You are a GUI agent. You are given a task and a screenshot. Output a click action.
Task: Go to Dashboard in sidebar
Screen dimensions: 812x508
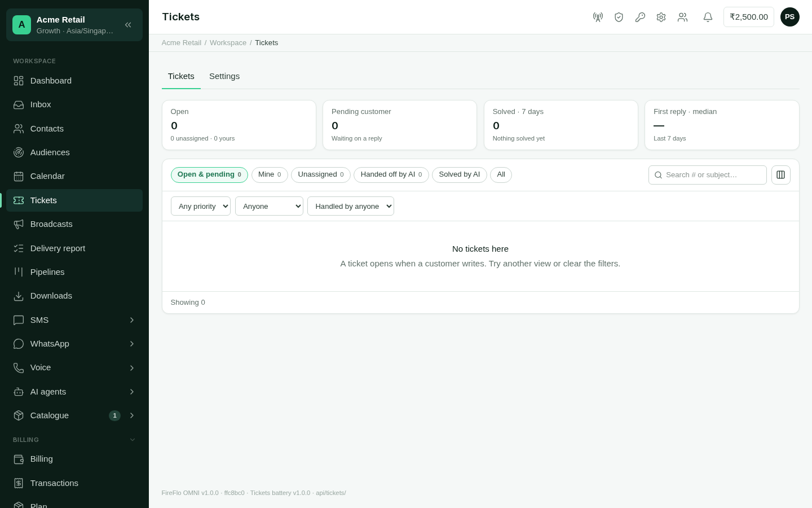(x=74, y=81)
